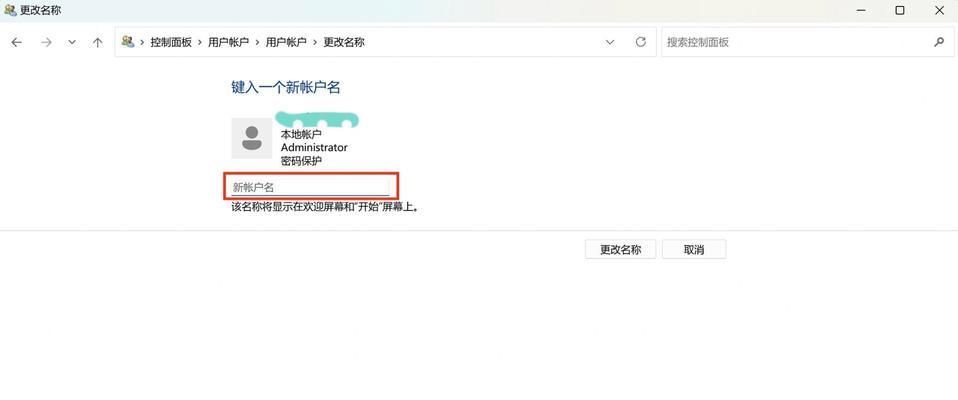
Task: Select the first 用户帐户 breadcrumb
Action: (x=229, y=42)
